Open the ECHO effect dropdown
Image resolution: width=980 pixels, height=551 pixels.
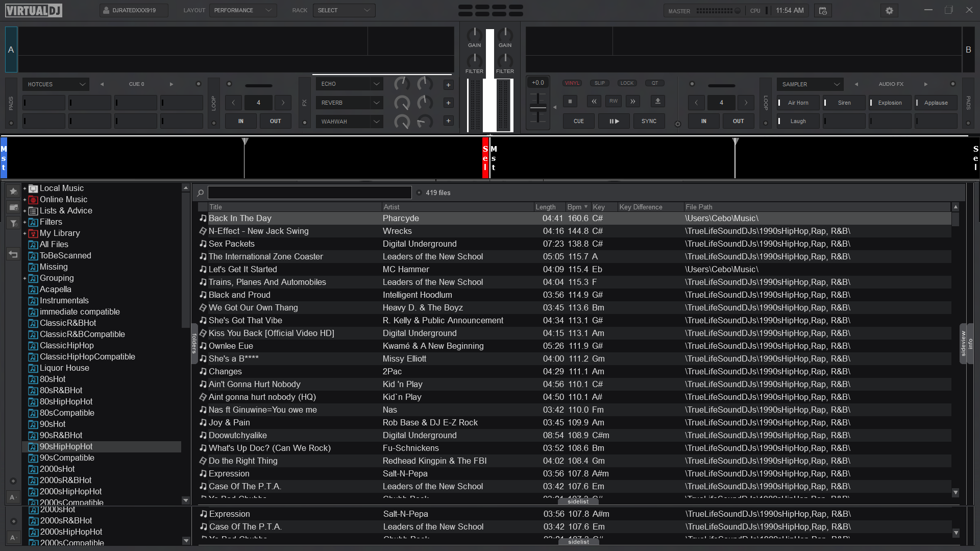[x=350, y=84]
